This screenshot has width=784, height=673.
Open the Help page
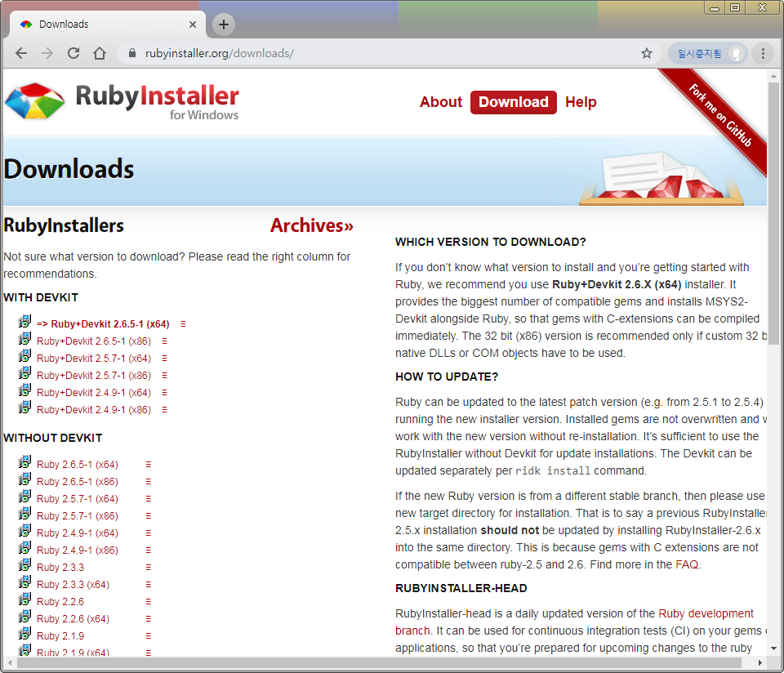581,102
